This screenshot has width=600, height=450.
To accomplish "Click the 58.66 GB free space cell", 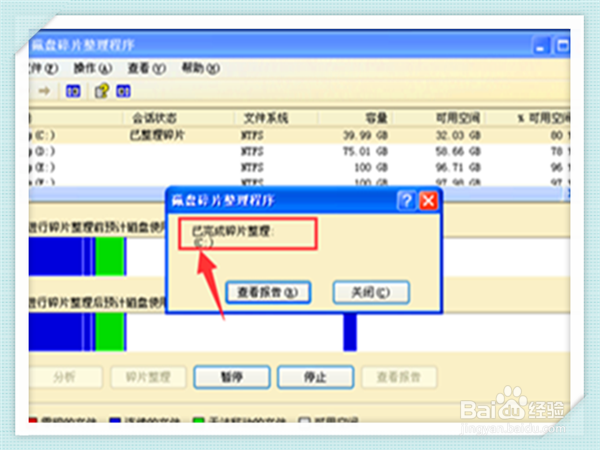I will (458, 152).
